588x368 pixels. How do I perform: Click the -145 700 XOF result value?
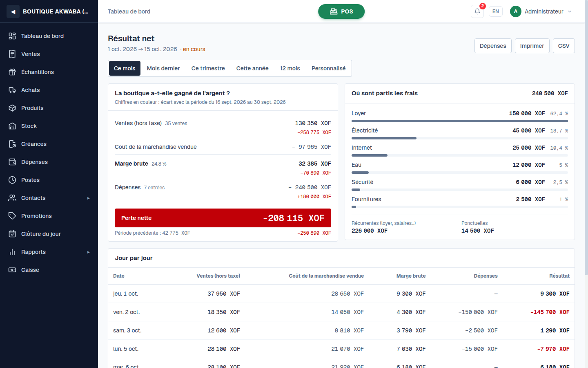[x=550, y=312]
